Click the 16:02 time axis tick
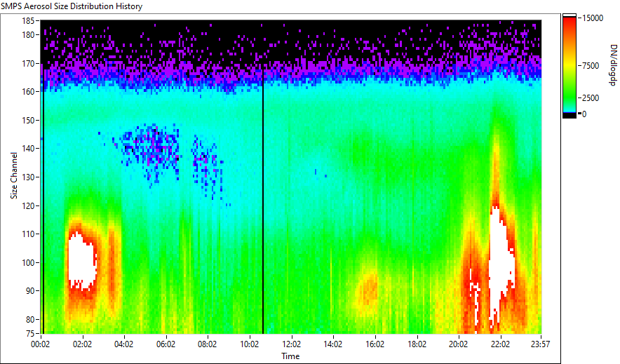The image size is (620, 364). tap(375, 344)
